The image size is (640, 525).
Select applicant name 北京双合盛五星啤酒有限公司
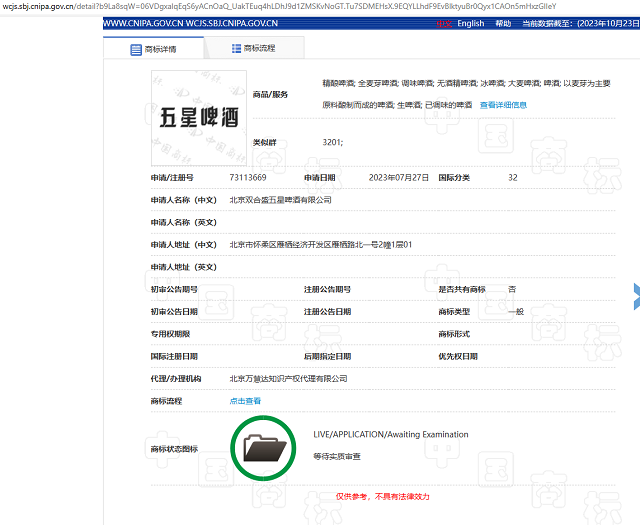click(280, 200)
